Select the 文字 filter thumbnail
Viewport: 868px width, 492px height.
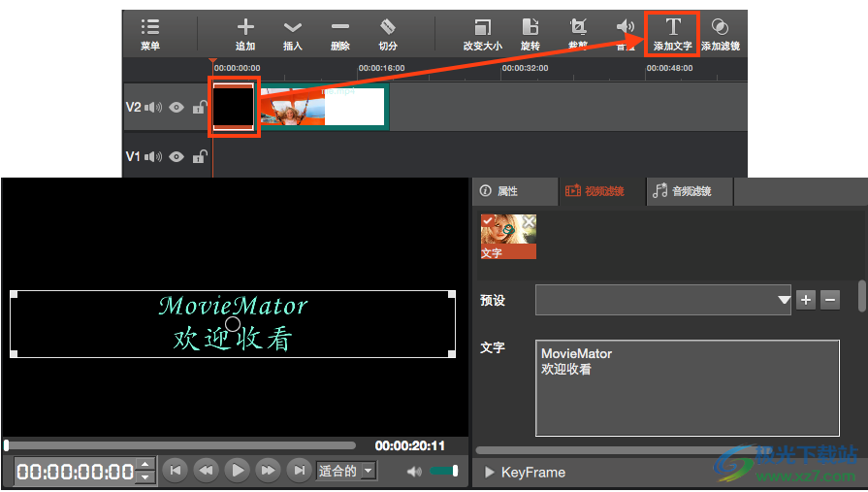(x=508, y=237)
